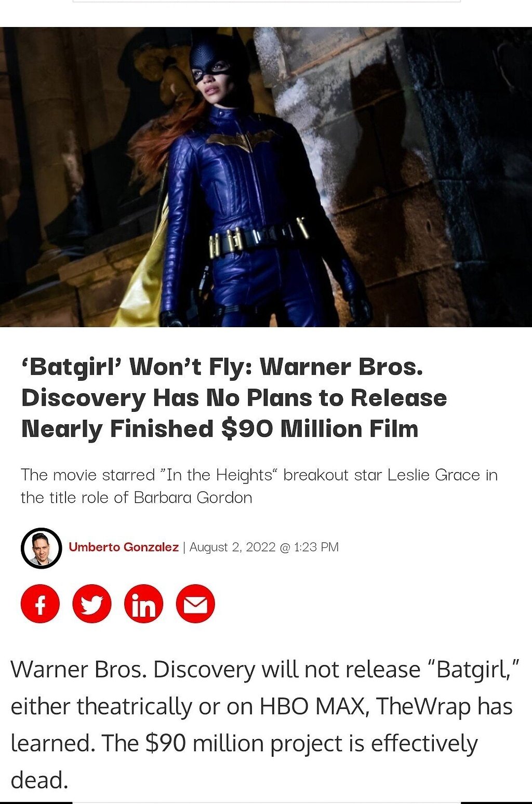Click the gold bat emblem on the suit
Image resolution: width=532 pixels, height=804 pixels.
(x=243, y=140)
